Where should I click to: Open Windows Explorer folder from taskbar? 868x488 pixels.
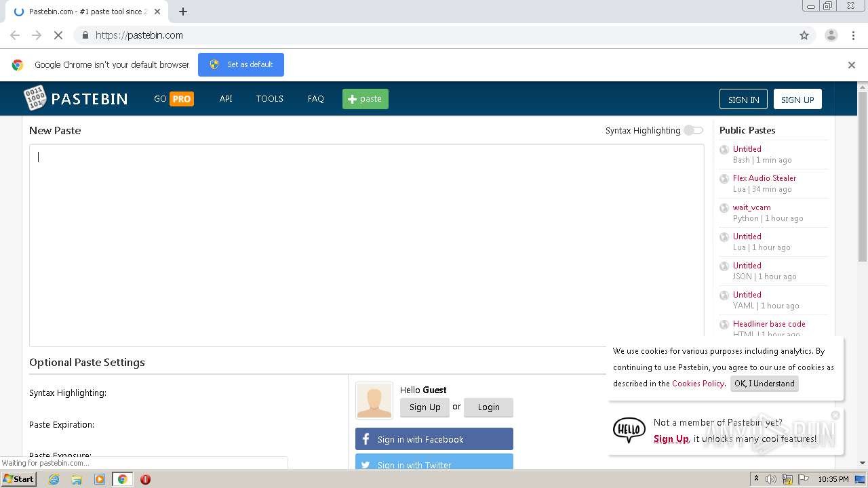[77, 479]
